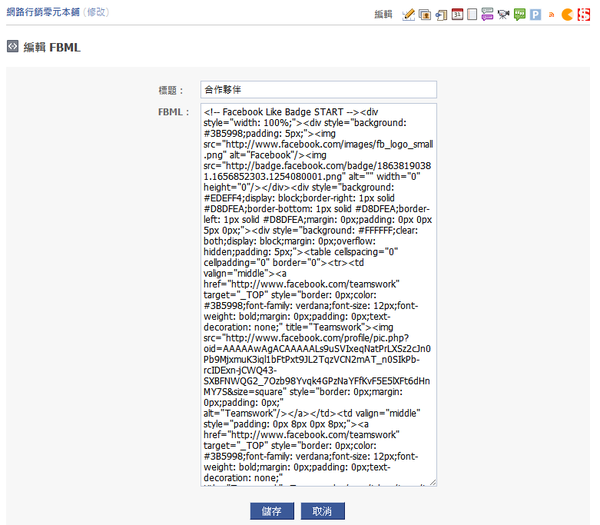
Task: Open the Events calendar icon
Action: pos(457,14)
